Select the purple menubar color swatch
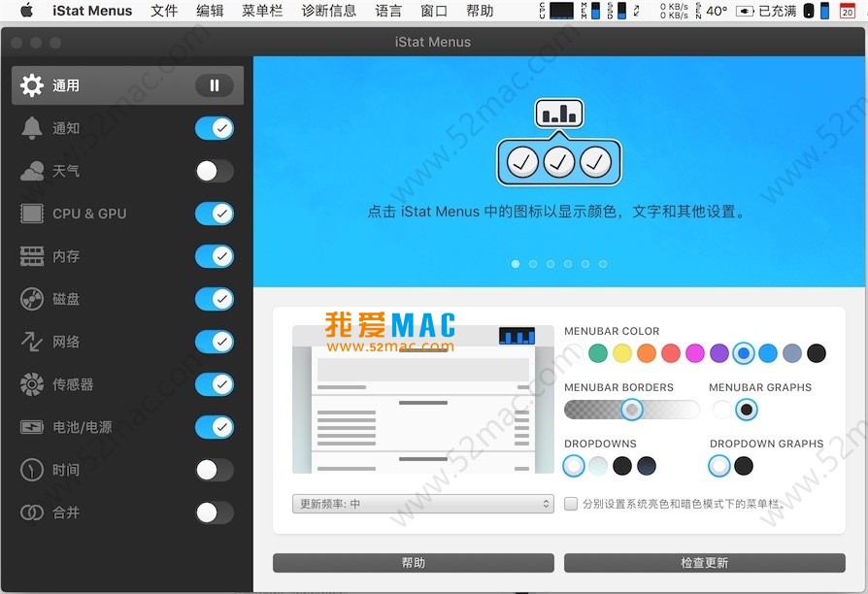868x594 pixels. [x=719, y=353]
